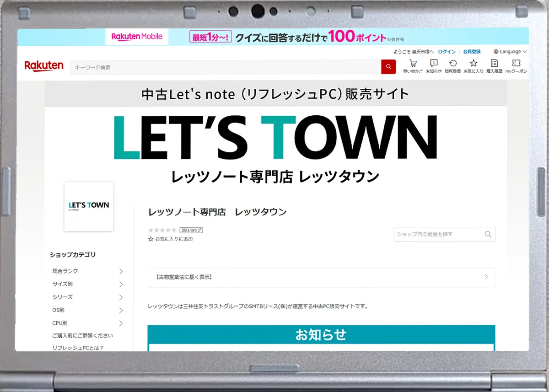The width and height of the screenshot is (549, 392).
Task: Click the ログイン link
Action: coord(447,52)
